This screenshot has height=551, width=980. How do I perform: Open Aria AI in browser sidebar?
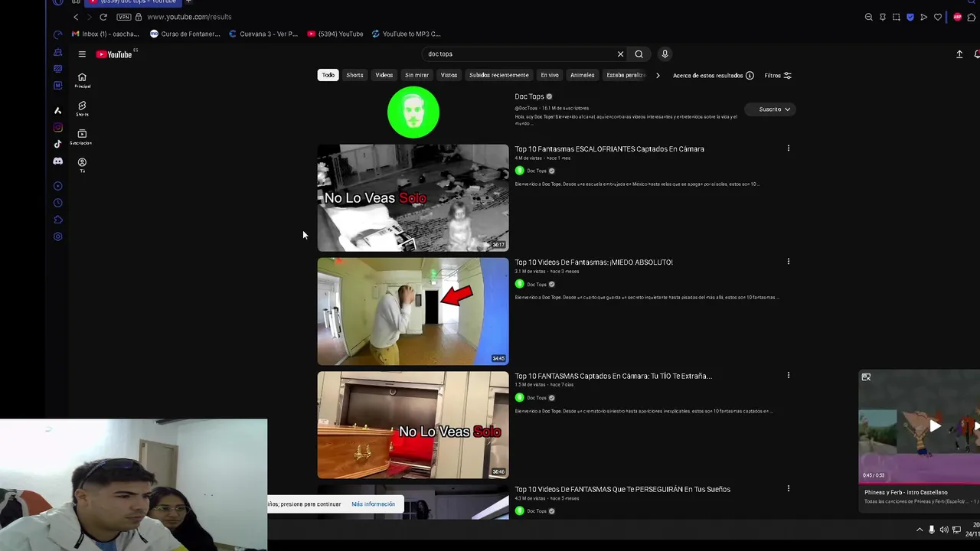[57, 110]
